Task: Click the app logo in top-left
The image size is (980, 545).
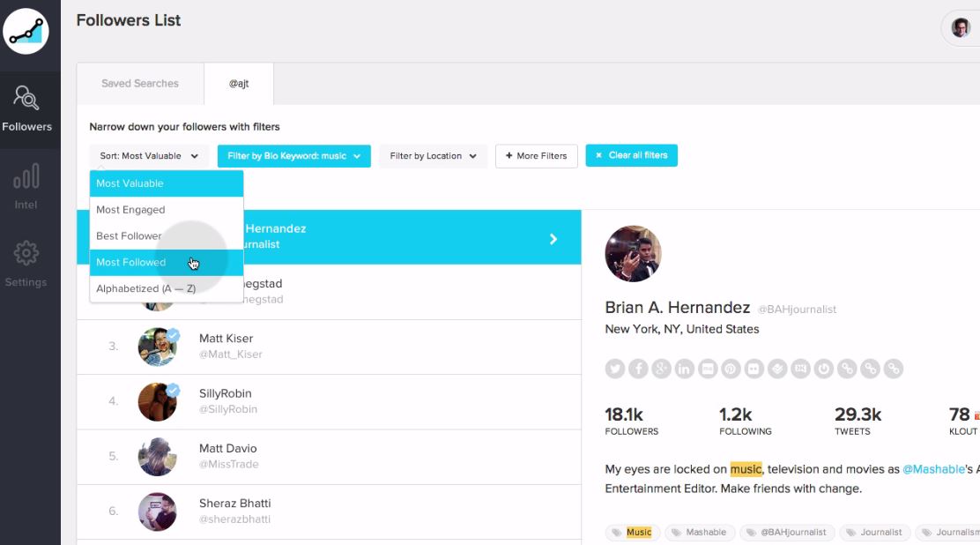Action: point(26,31)
